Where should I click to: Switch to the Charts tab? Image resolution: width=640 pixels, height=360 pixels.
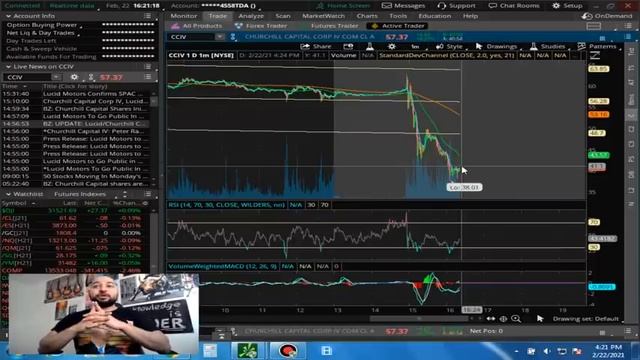(x=367, y=16)
